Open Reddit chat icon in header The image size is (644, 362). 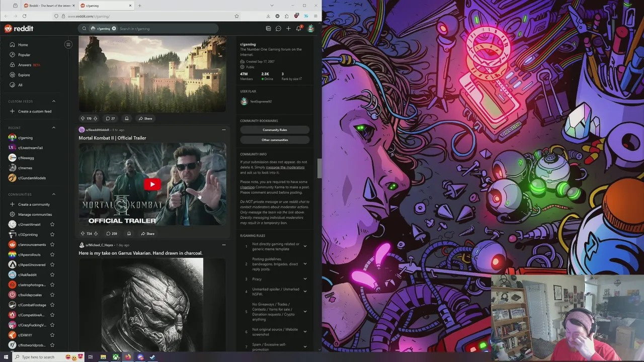pos(278,29)
